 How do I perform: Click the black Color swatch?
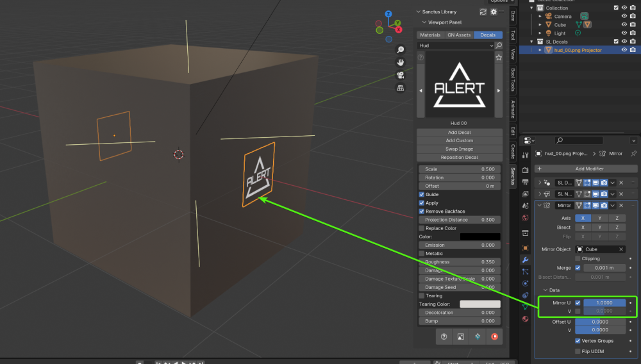tap(480, 236)
